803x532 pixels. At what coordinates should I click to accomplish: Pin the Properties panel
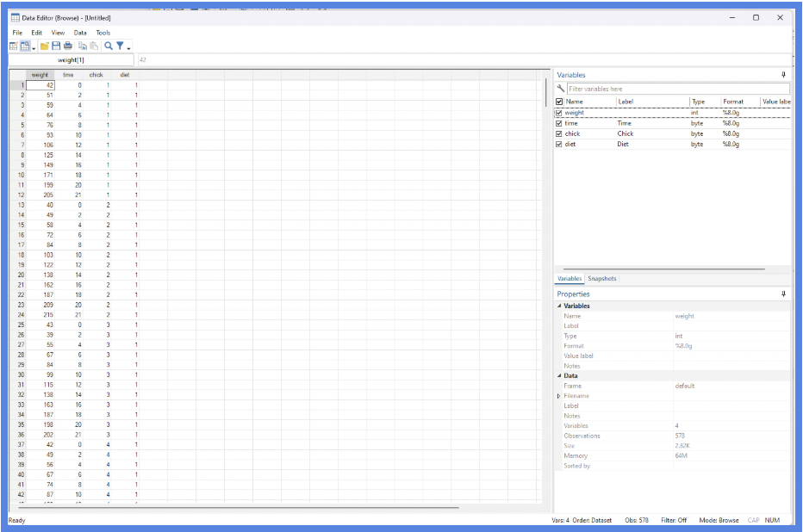click(x=783, y=294)
